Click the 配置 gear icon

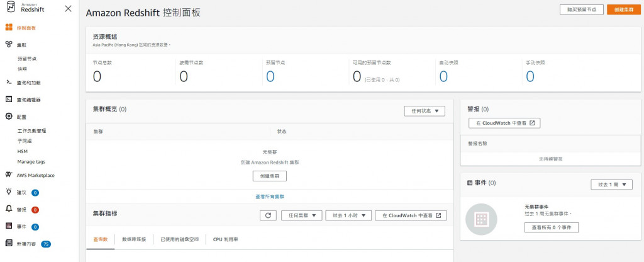(x=9, y=117)
